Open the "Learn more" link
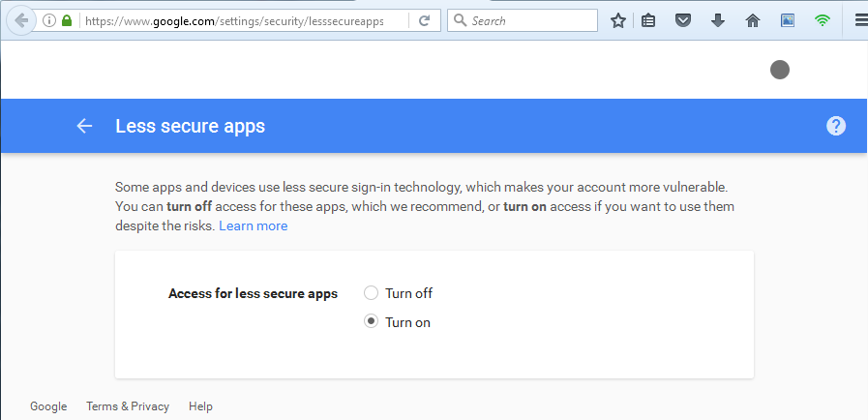Image resolution: width=868 pixels, height=420 pixels. pyautogui.click(x=253, y=225)
